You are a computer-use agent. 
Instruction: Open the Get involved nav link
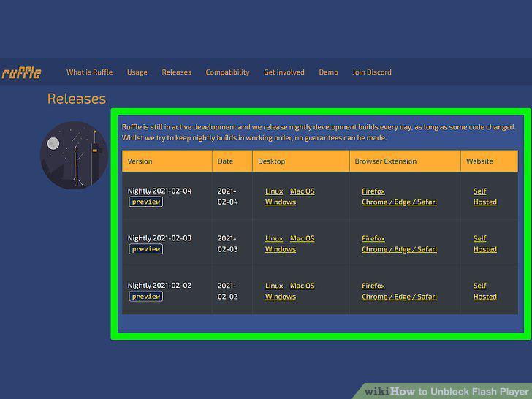(284, 72)
